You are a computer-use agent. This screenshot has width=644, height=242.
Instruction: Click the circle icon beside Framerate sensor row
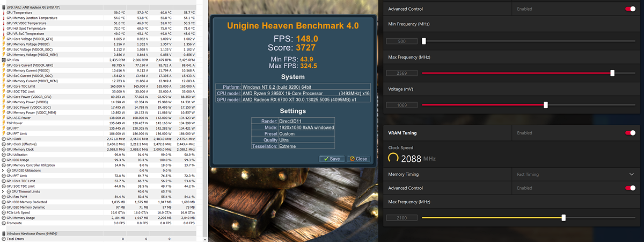4,223
